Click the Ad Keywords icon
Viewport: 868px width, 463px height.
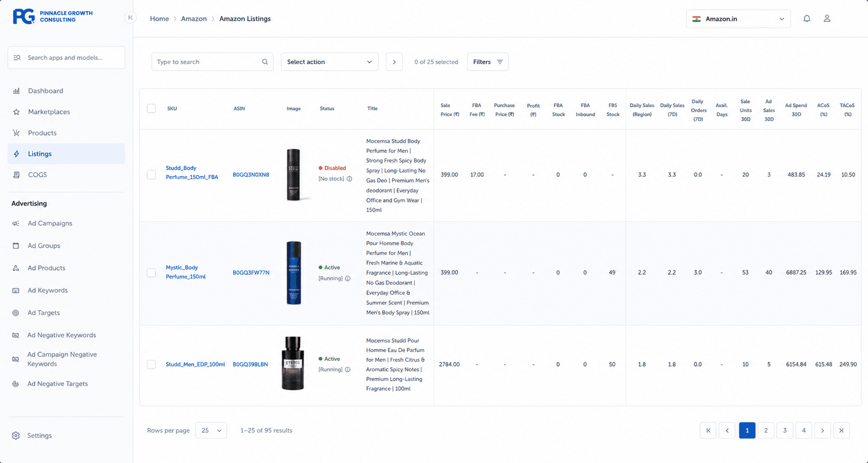[x=16, y=291]
